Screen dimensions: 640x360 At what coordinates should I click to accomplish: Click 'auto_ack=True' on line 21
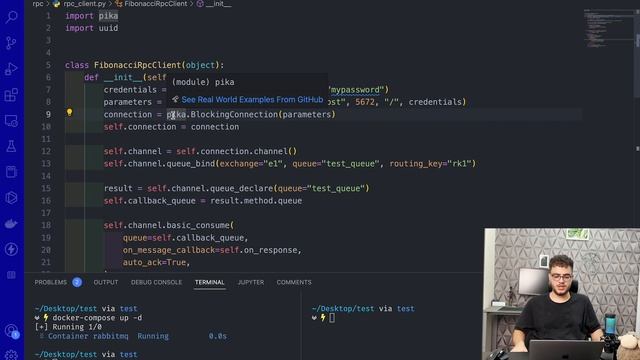coord(154,262)
